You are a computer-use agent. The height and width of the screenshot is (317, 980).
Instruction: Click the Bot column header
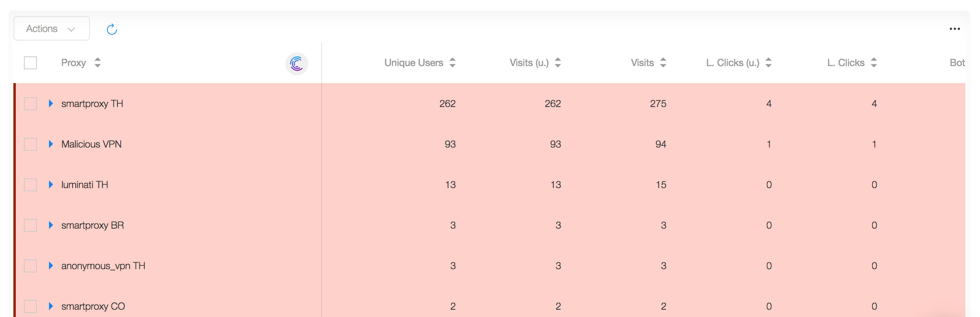(957, 63)
